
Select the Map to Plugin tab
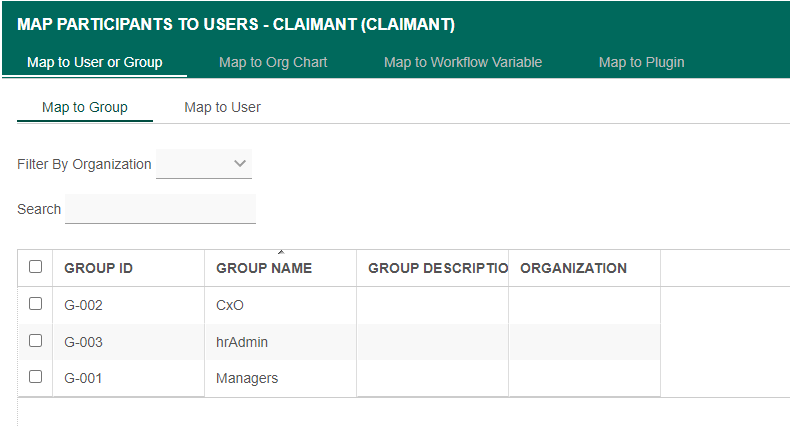tap(641, 62)
